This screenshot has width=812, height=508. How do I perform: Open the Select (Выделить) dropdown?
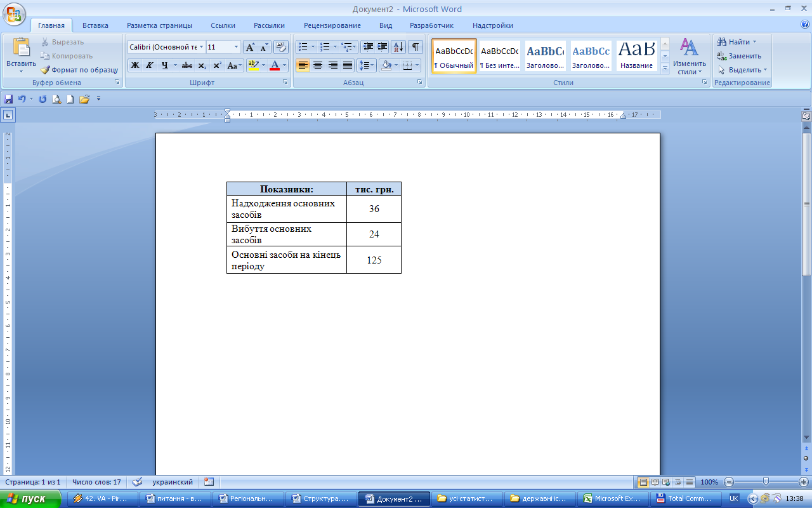click(743, 70)
